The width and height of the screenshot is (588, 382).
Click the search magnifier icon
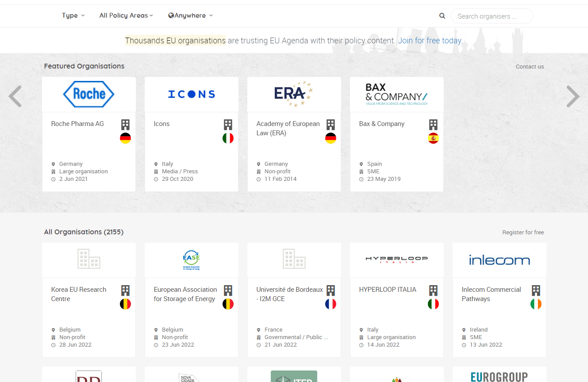[x=442, y=16]
